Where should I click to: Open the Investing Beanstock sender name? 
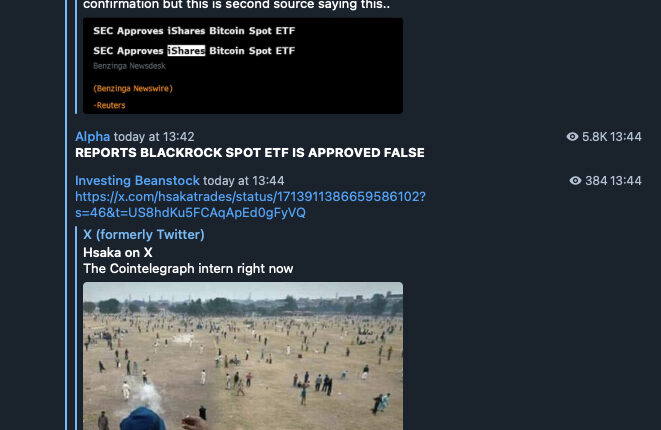(x=137, y=180)
